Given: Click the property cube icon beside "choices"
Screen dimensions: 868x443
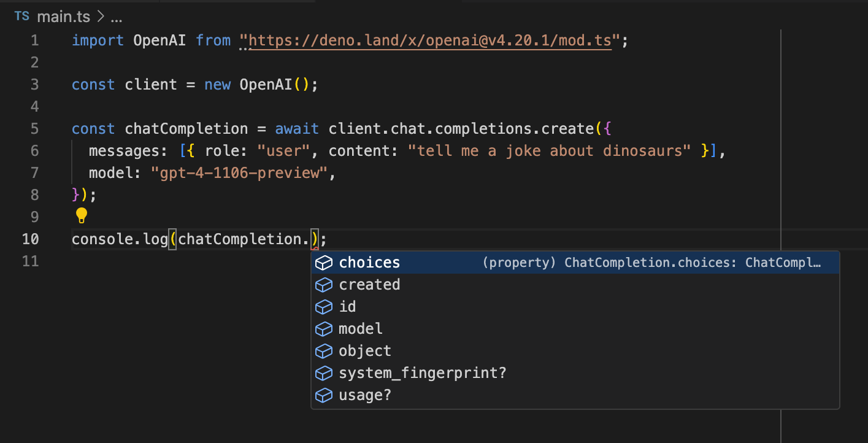Looking at the screenshot, I should [324, 262].
